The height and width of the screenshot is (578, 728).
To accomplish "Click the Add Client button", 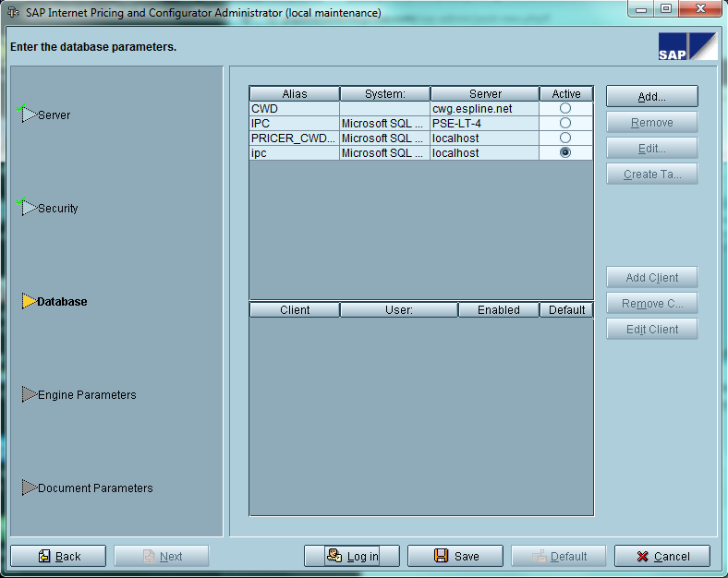I will [x=652, y=277].
